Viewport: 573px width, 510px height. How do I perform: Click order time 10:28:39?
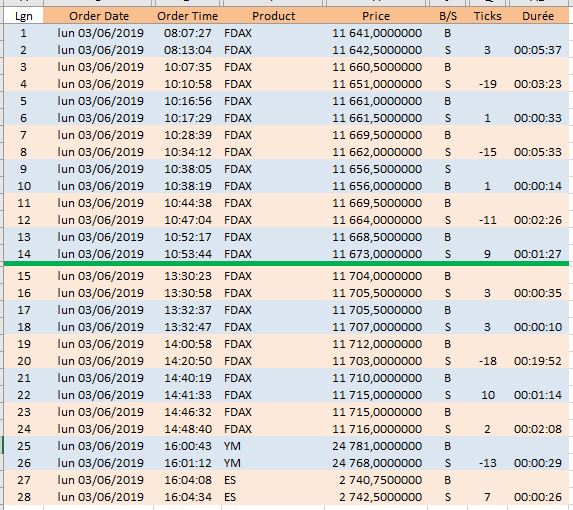(x=187, y=135)
